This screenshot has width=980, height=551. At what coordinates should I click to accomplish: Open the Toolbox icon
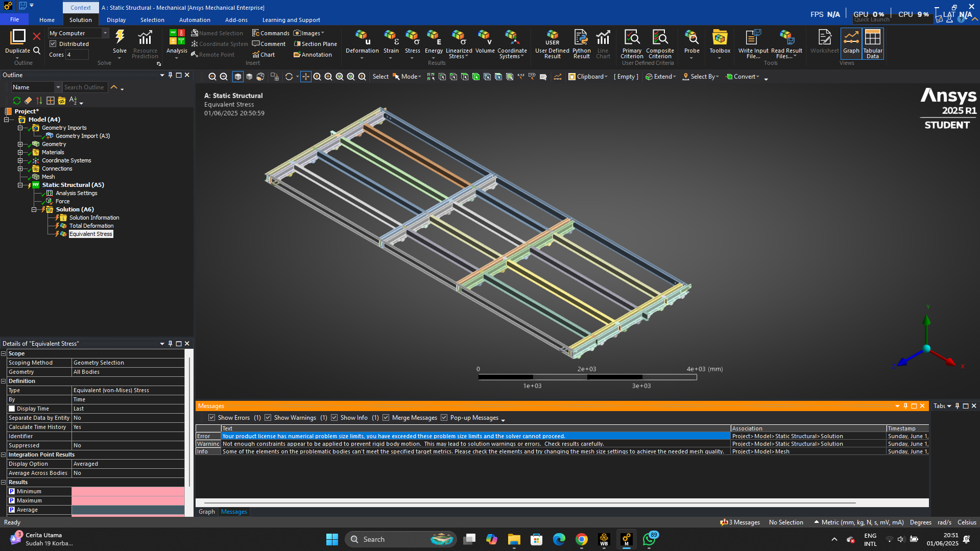coord(720,37)
